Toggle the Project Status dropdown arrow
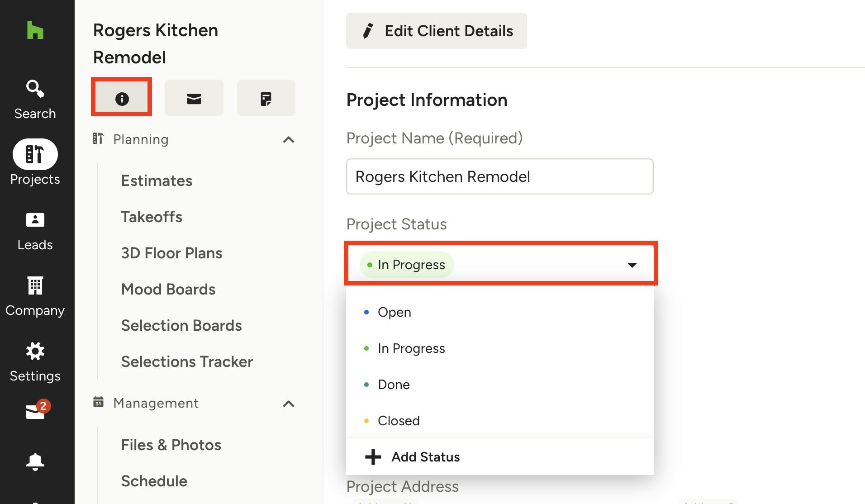 click(632, 265)
